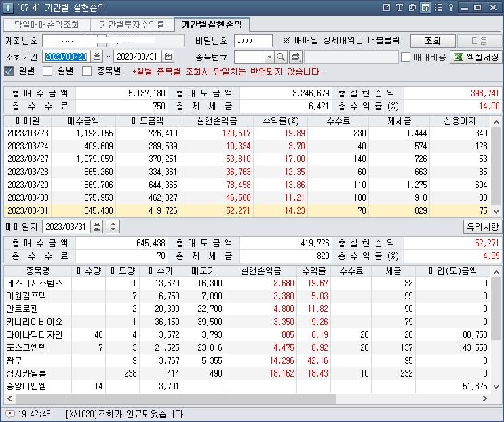Viewport: 504px width, 422px height.
Task: Click the stock refresh arrows icon
Action: (x=295, y=57)
